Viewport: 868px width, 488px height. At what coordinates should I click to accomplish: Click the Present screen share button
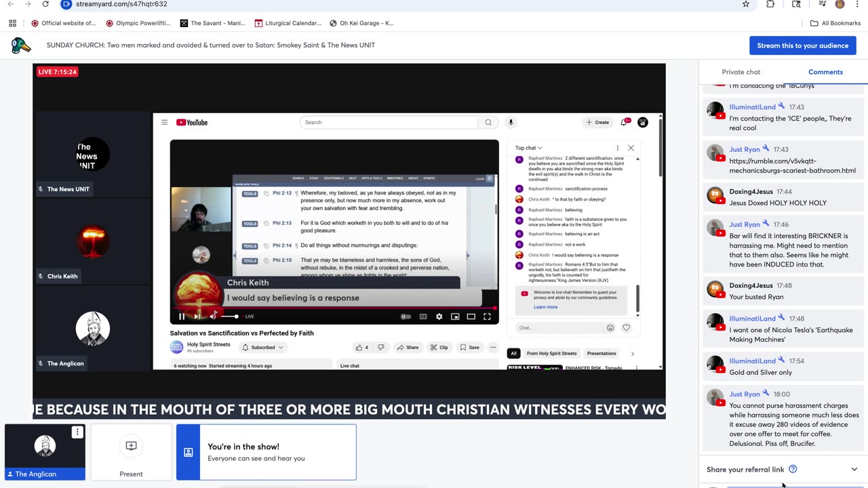click(x=131, y=452)
